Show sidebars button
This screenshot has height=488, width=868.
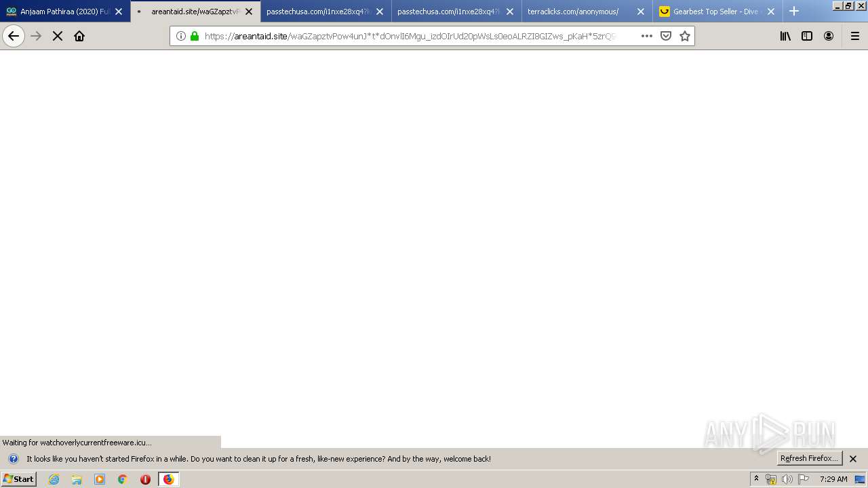[807, 36]
